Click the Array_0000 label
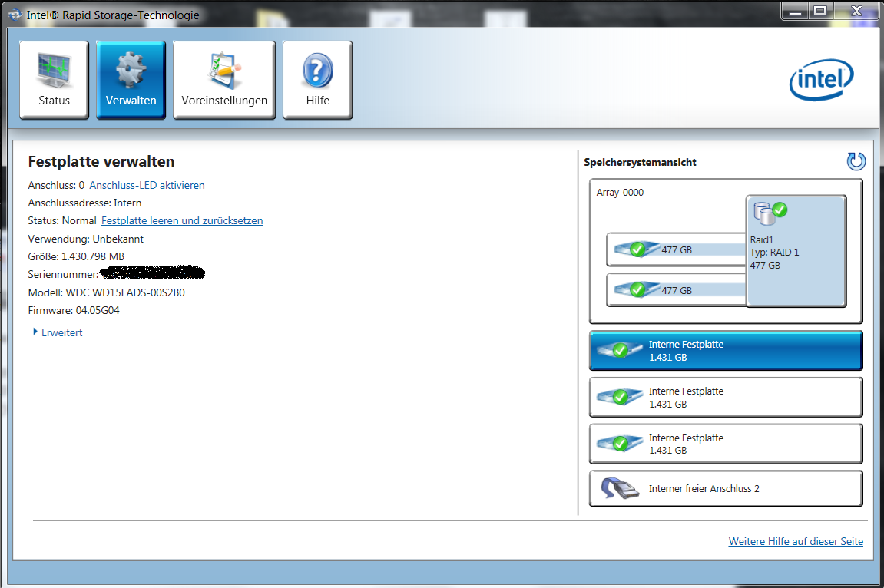Viewport: 884px width, 588px height. (620, 193)
